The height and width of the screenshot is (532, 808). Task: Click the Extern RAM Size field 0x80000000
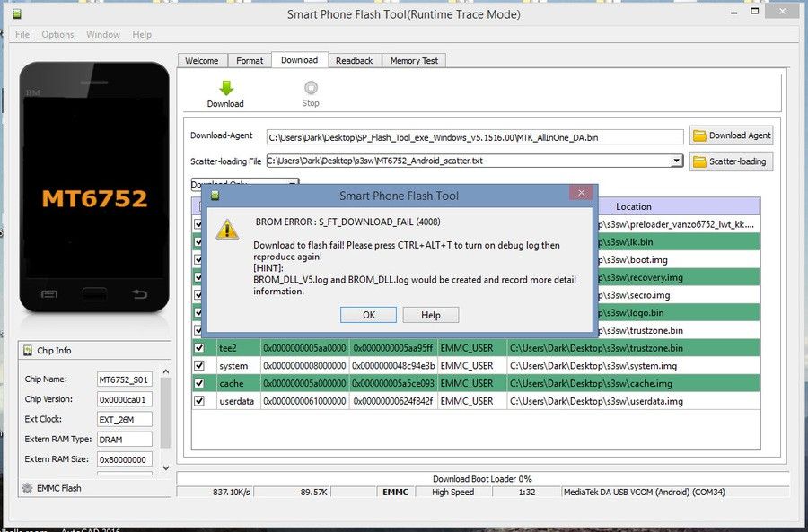(x=124, y=458)
